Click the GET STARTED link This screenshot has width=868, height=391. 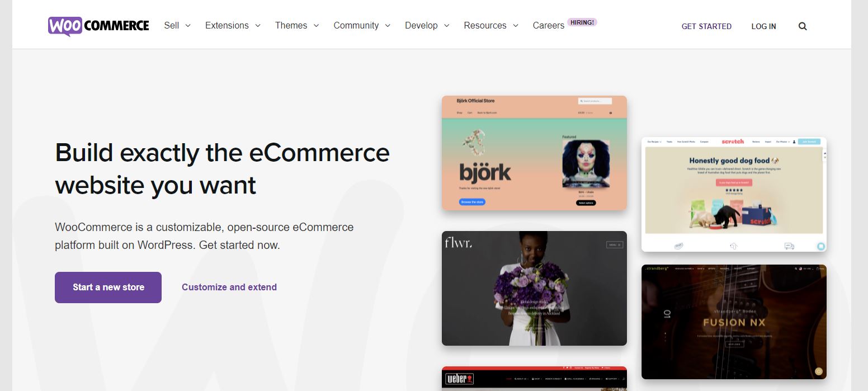click(x=706, y=26)
